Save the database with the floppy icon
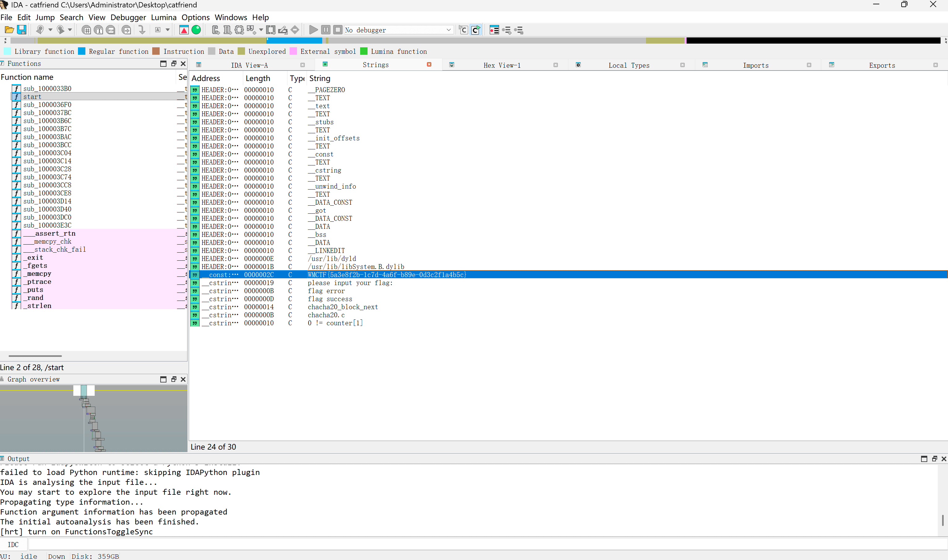This screenshot has width=948, height=560. 22,30
